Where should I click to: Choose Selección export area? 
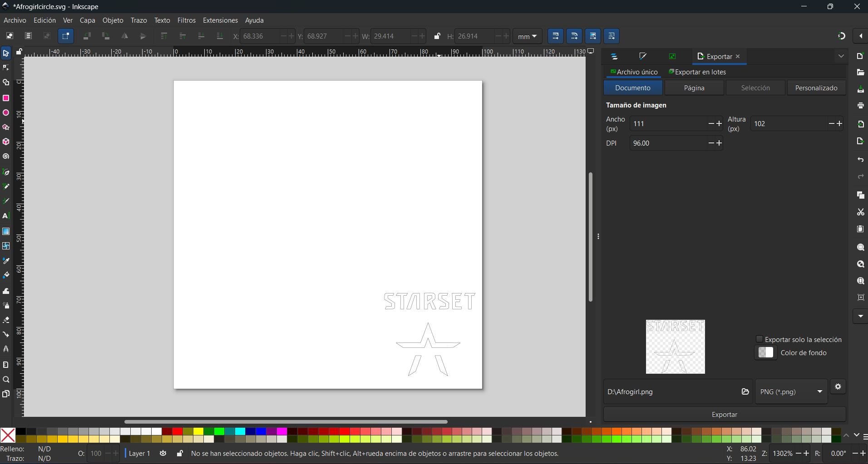click(x=755, y=88)
